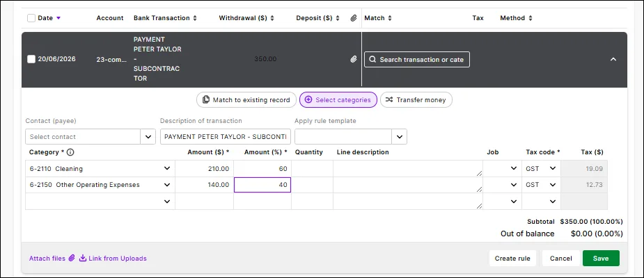Open Tax code dropdown in empty row
The height and width of the screenshot is (278, 644).
553,202
